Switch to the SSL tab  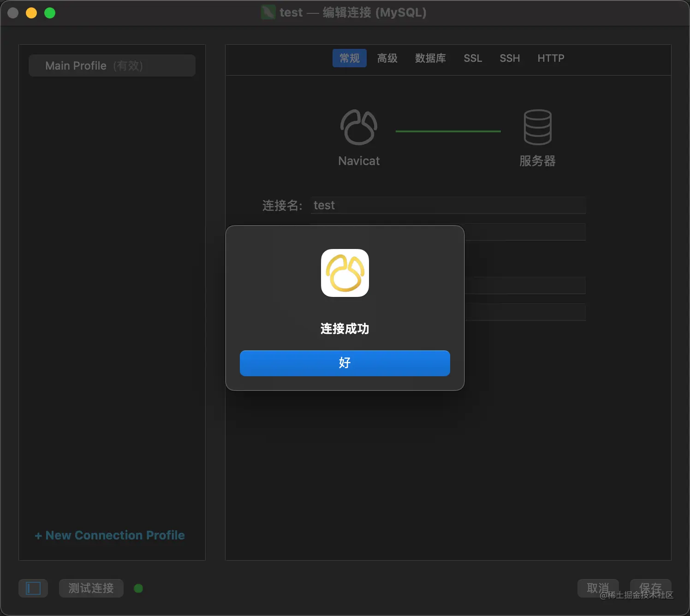point(473,58)
